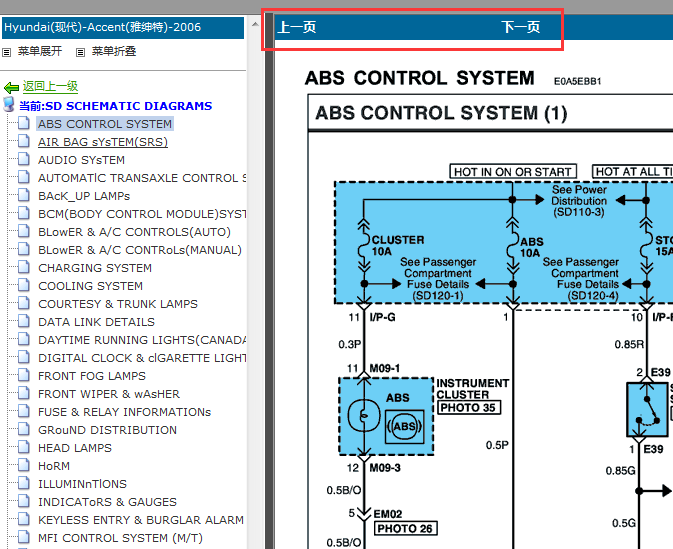Viewport: 673px width, 549px height.
Task: Click the computer icon beside 当前:SD SCHEMATIC DIAGRAMS
Action: (8, 104)
